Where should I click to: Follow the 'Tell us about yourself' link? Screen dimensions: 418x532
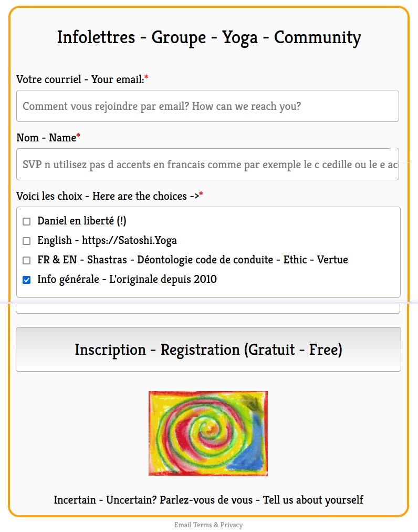(208, 499)
